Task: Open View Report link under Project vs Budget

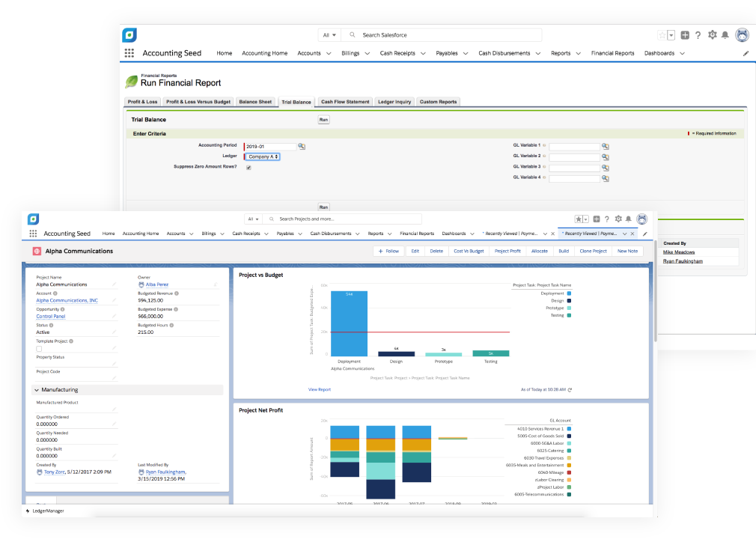Action: pyautogui.click(x=320, y=389)
